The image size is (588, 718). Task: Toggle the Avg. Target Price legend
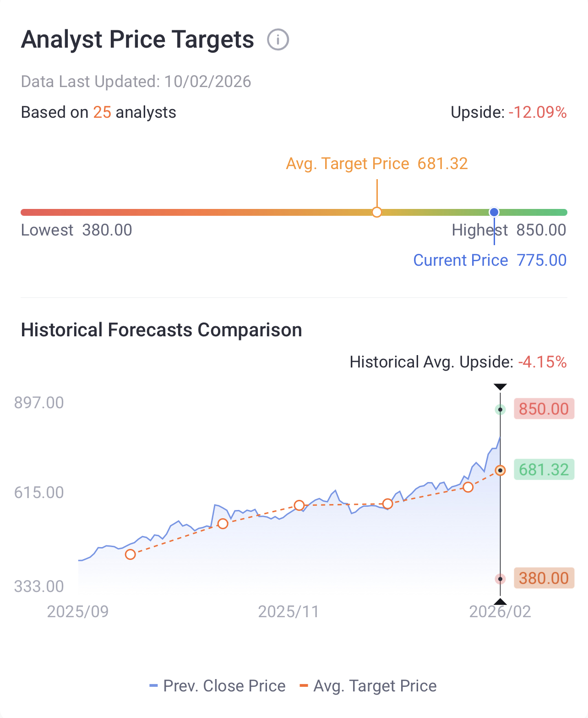tap(368, 686)
